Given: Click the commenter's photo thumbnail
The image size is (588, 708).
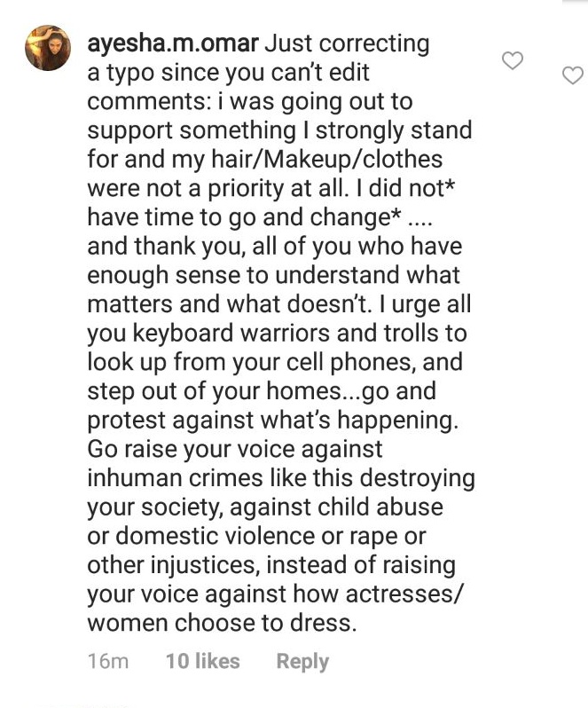Looking at the screenshot, I should click(48, 48).
